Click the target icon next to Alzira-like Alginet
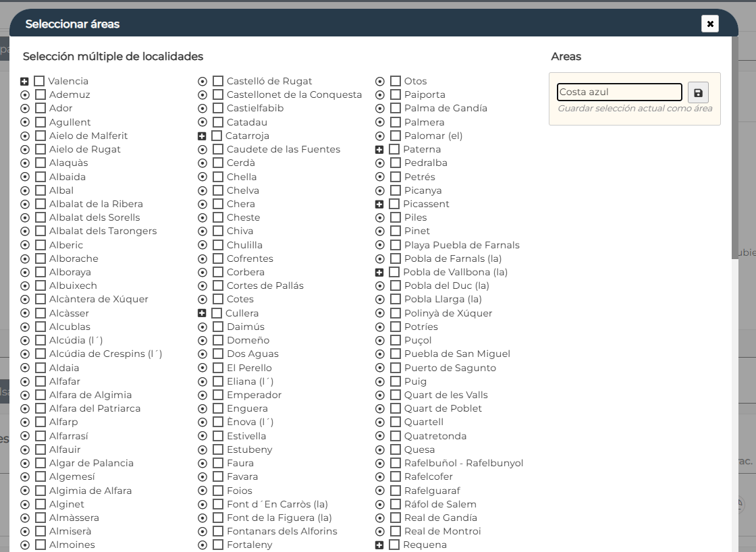The image size is (756, 552). pos(25,505)
